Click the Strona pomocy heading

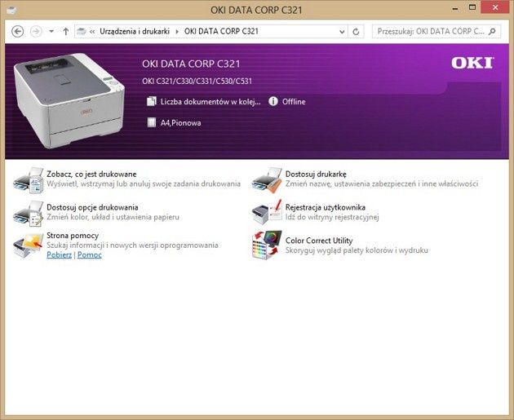73,235
